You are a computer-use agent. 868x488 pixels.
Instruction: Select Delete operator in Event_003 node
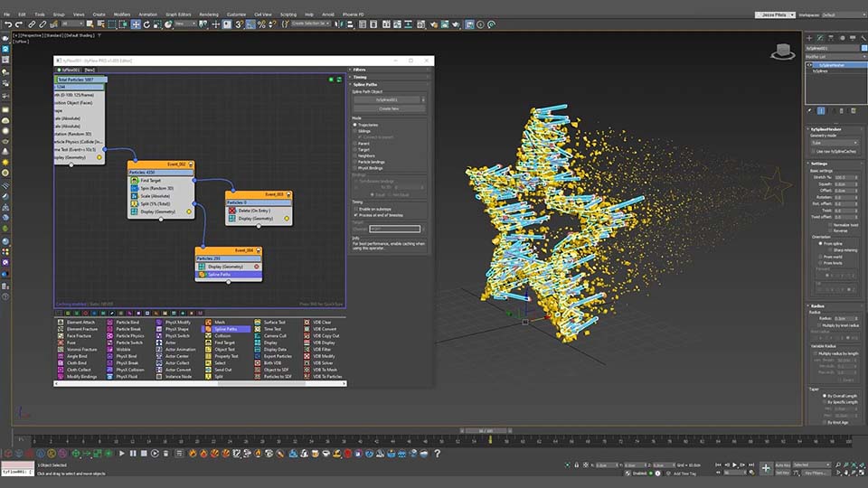(259, 211)
